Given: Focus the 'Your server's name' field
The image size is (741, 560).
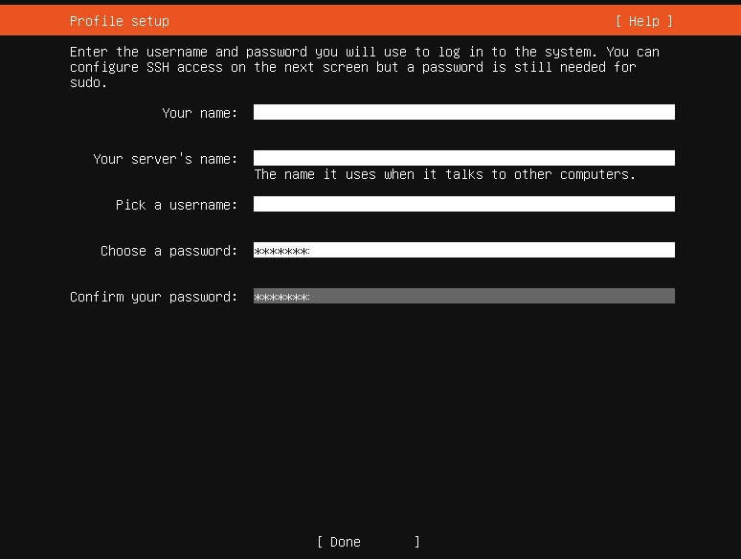Looking at the screenshot, I should coord(464,158).
